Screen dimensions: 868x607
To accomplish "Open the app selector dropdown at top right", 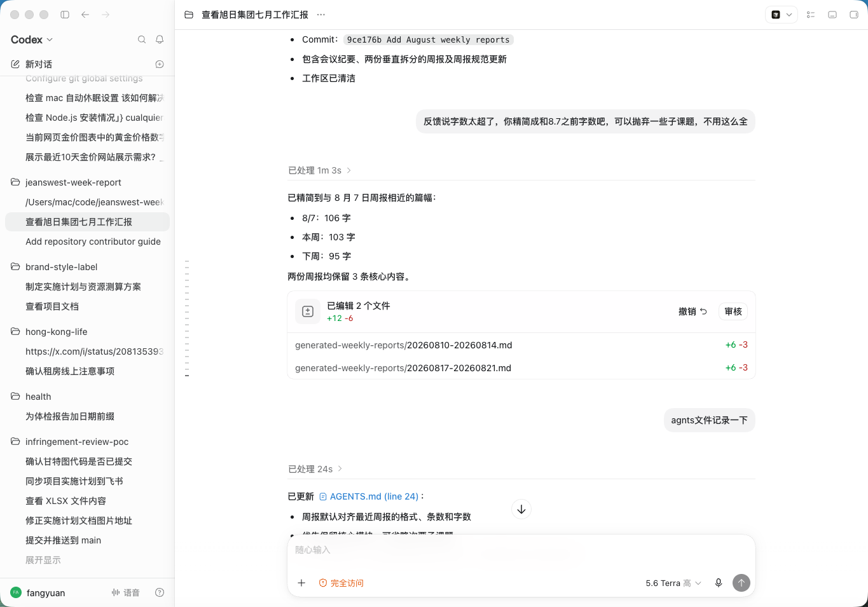I will tap(782, 15).
